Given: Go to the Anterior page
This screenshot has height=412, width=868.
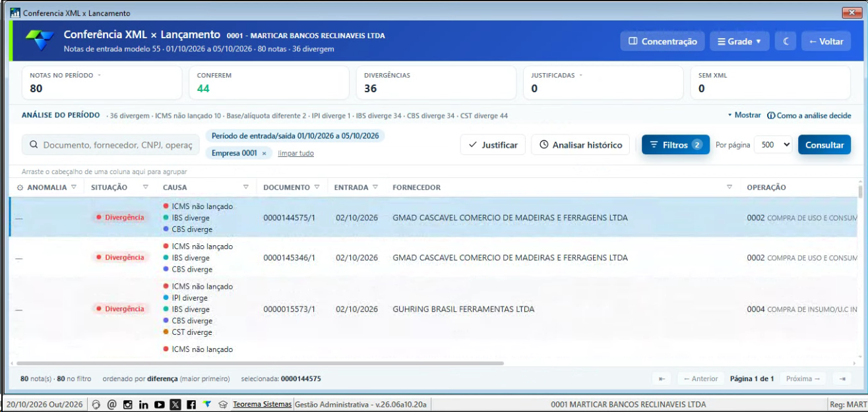Looking at the screenshot, I should click(x=700, y=378).
